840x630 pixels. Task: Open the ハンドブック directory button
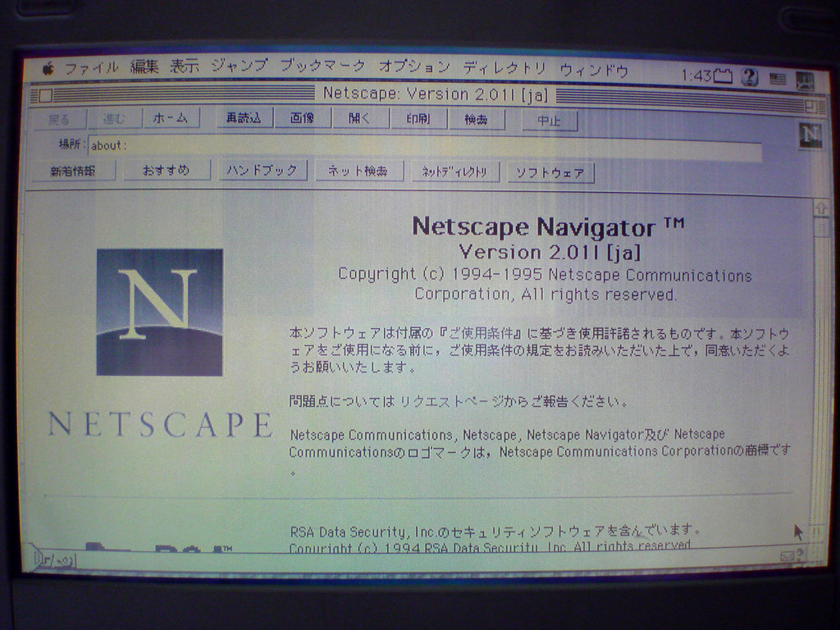(262, 171)
